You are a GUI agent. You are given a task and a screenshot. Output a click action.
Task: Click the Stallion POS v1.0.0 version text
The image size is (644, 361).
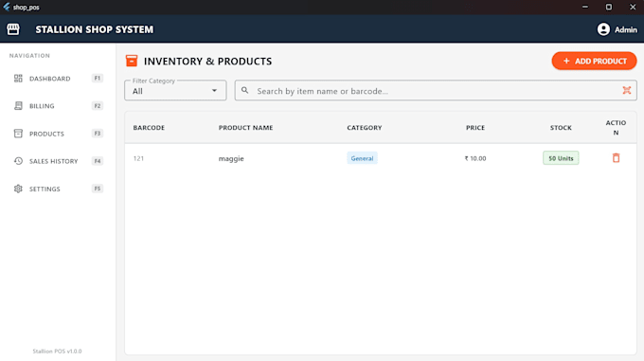point(57,352)
